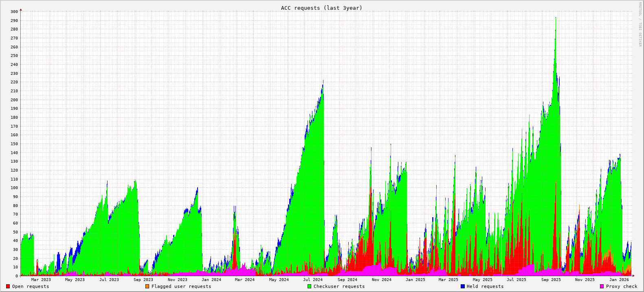Select the "Proxy check" legend label

pyautogui.click(x=622, y=286)
